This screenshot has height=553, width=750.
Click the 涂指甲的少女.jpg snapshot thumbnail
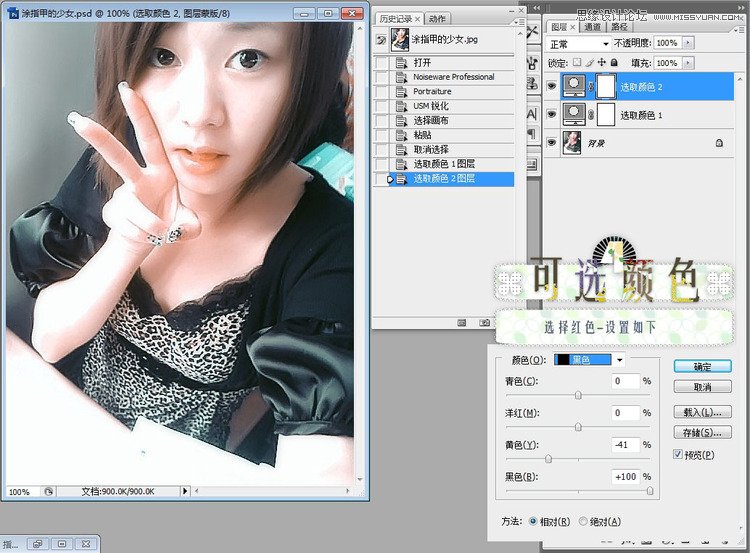click(399, 39)
